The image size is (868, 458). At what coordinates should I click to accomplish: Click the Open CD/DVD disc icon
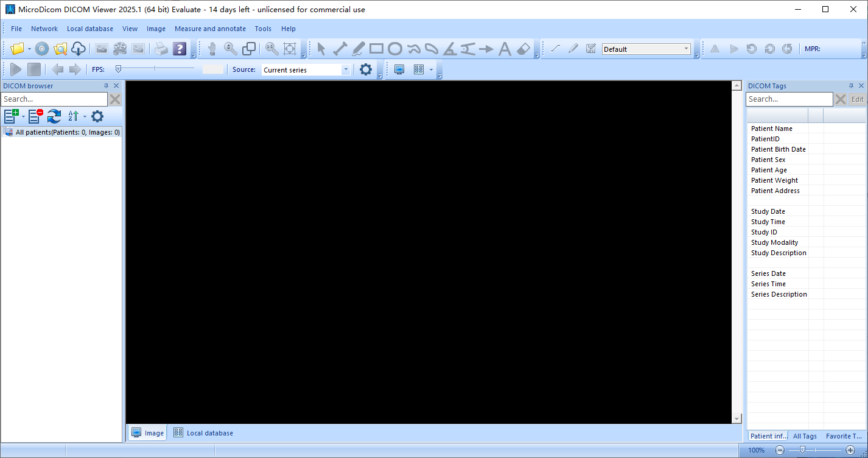pyautogui.click(x=41, y=49)
